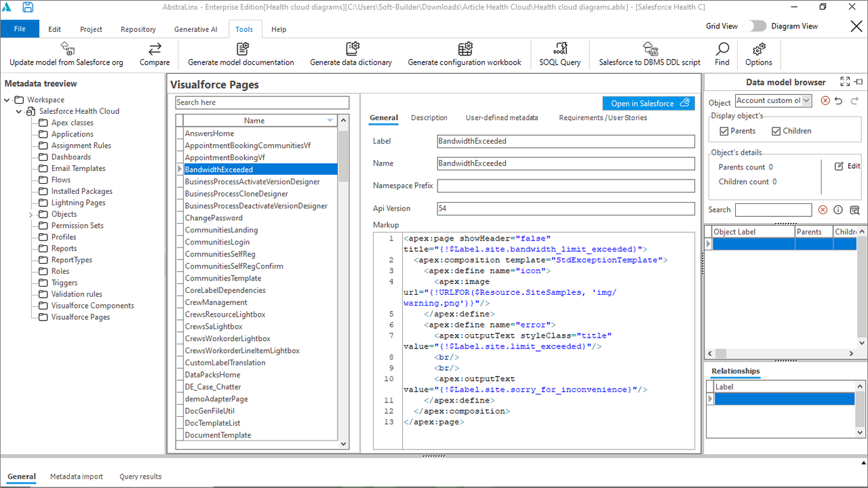This screenshot has width=868, height=488.
Task: Click the Workspace folder icon
Action: tap(19, 100)
